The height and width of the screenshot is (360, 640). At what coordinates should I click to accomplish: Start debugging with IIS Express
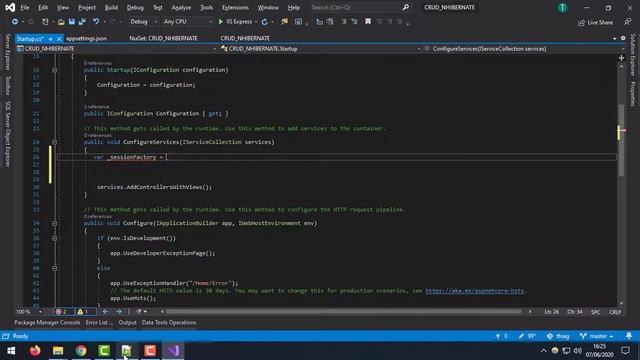pyautogui.click(x=235, y=22)
